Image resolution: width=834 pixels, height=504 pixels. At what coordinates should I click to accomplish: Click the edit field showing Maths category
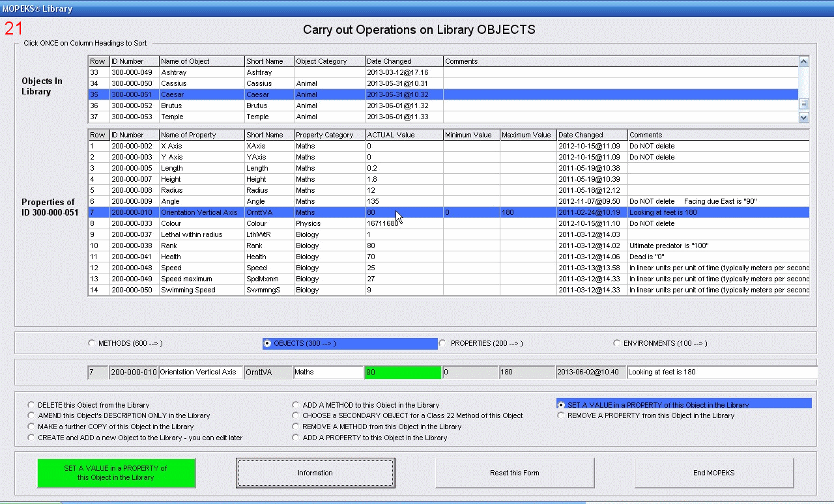pos(328,372)
